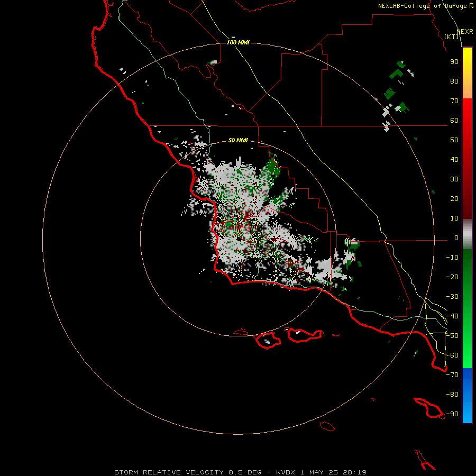
Task: Click the 20 value on the velocity scale
Action: [x=454, y=199]
